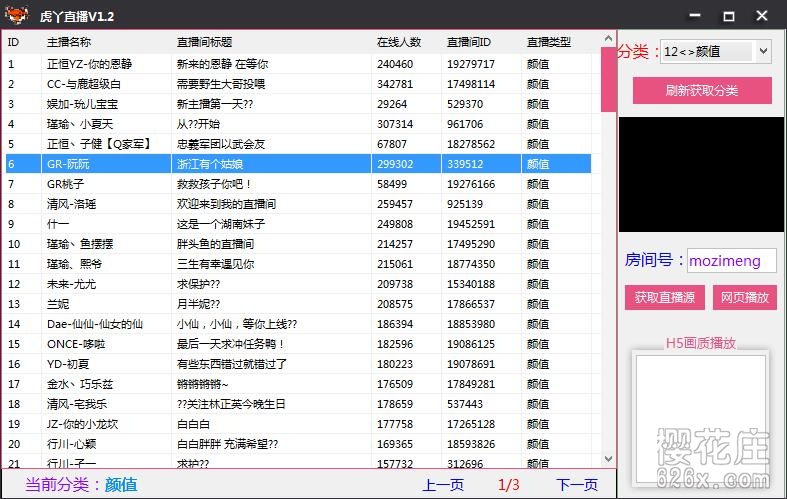Select row 未来-尤尤

(x=298, y=284)
